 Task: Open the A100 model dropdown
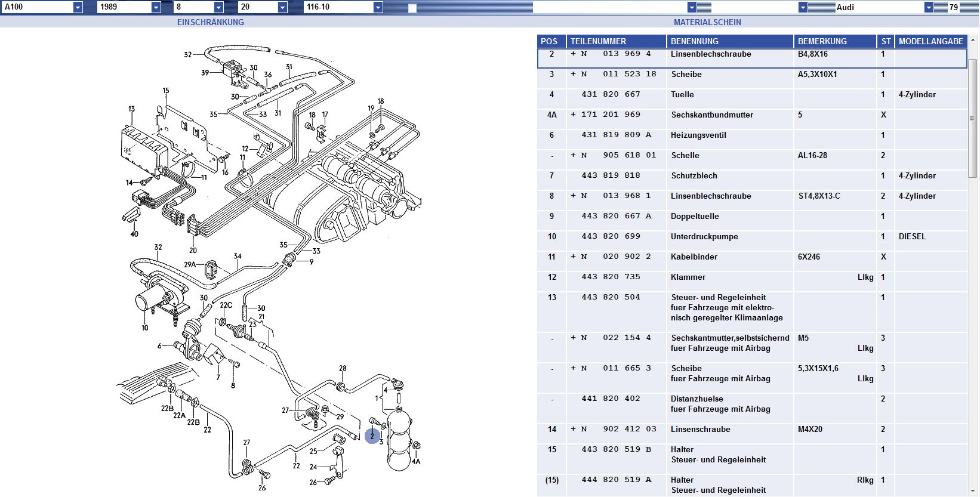click(78, 7)
